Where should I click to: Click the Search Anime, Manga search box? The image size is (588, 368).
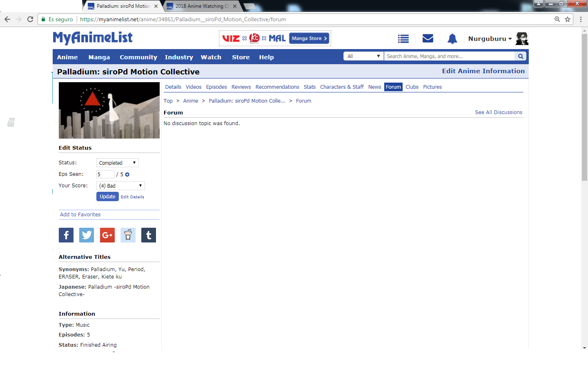coord(449,56)
